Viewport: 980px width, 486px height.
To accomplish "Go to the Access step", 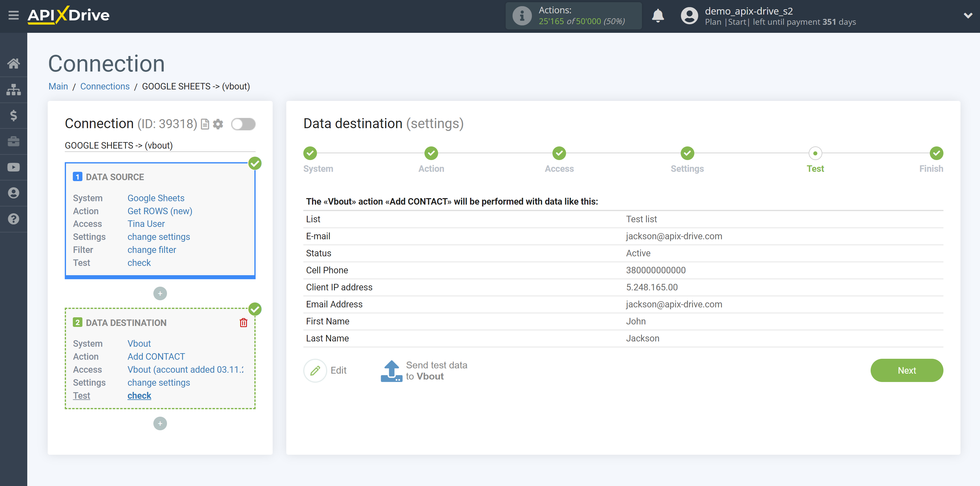I will [559, 153].
